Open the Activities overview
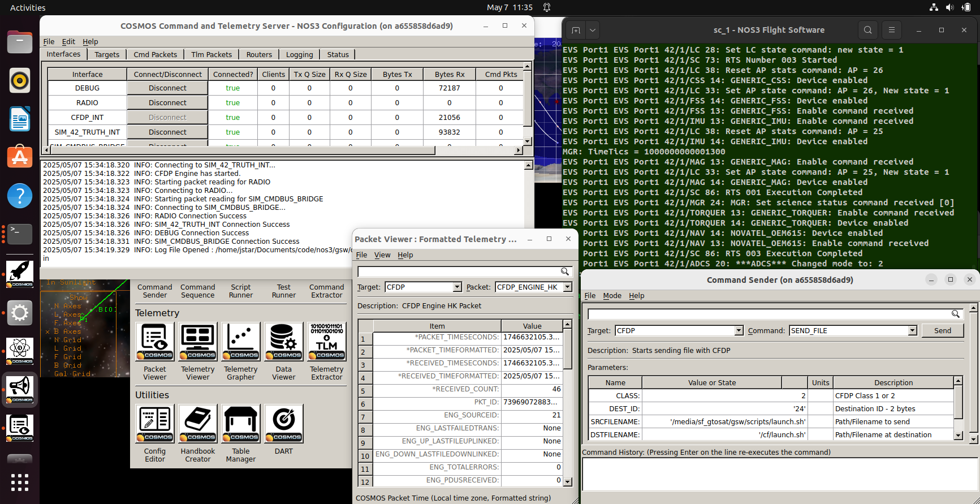The width and height of the screenshot is (980, 504). click(28, 7)
